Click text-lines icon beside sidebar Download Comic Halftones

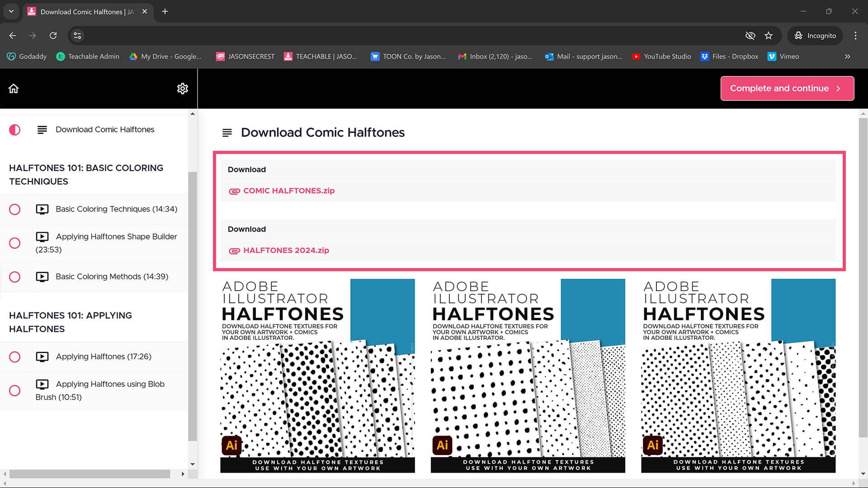pos(42,130)
